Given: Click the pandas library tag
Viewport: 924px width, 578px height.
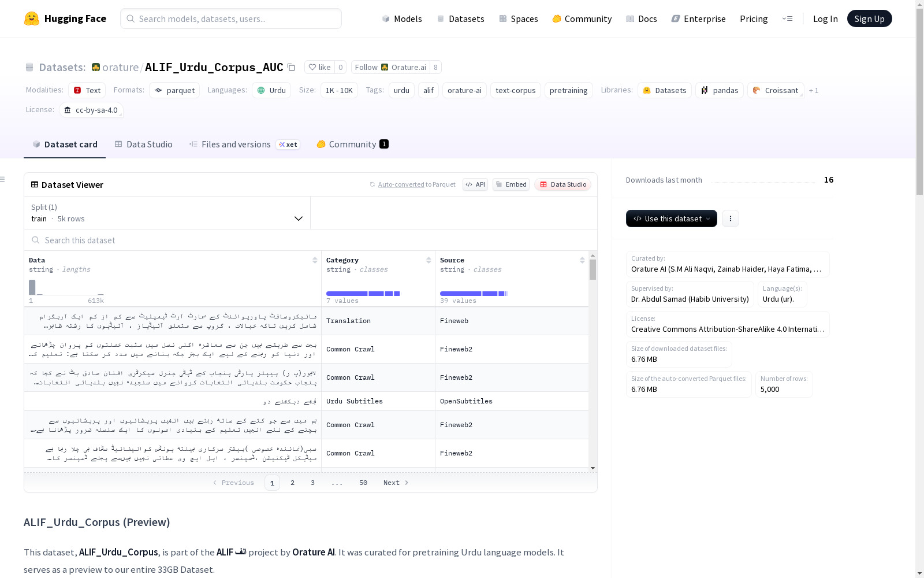Looking at the screenshot, I should [720, 90].
